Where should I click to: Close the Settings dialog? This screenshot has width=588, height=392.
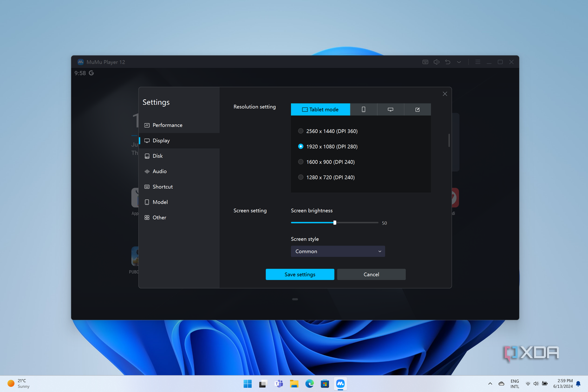[445, 94]
